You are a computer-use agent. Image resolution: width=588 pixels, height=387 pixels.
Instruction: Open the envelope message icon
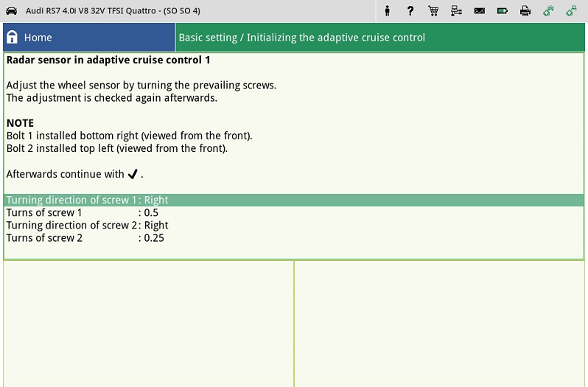pos(479,11)
